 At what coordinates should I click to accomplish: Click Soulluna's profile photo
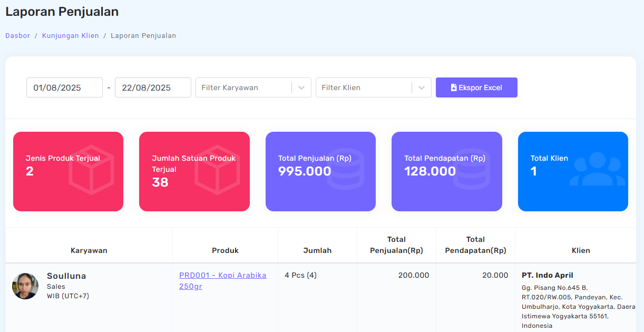(x=25, y=286)
